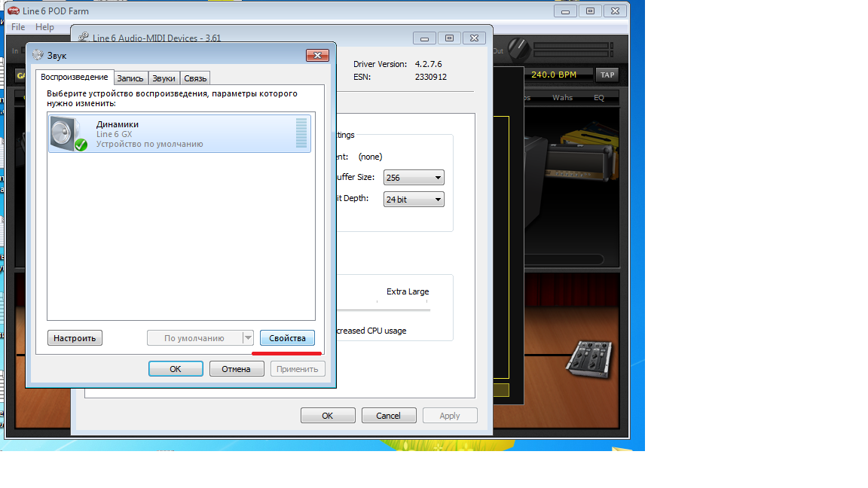Click the ESN value 2330912
Screen dimensions: 868x488
431,77
